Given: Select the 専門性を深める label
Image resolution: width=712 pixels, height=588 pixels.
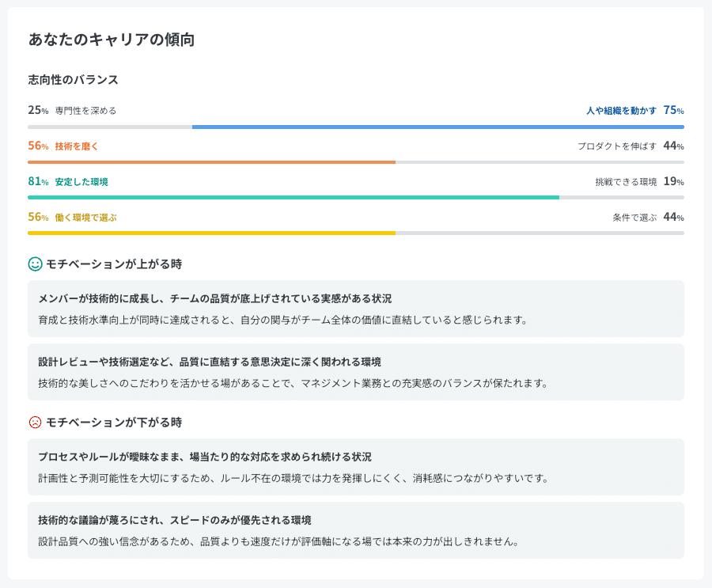Looking at the screenshot, I should (85, 111).
